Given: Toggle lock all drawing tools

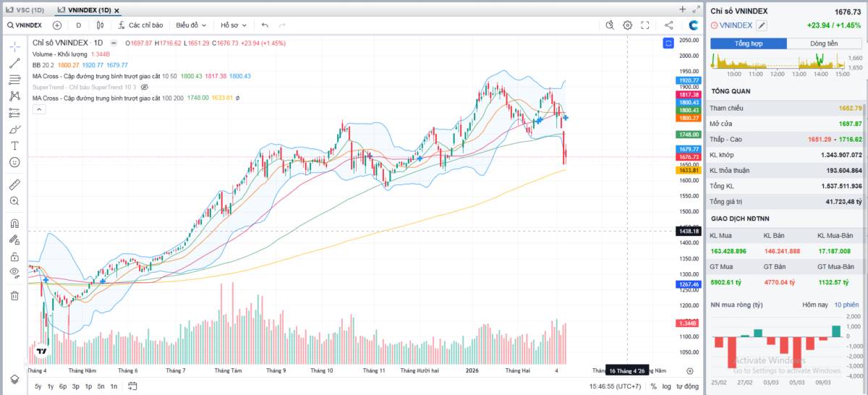Looking at the screenshot, I should click(14, 256).
